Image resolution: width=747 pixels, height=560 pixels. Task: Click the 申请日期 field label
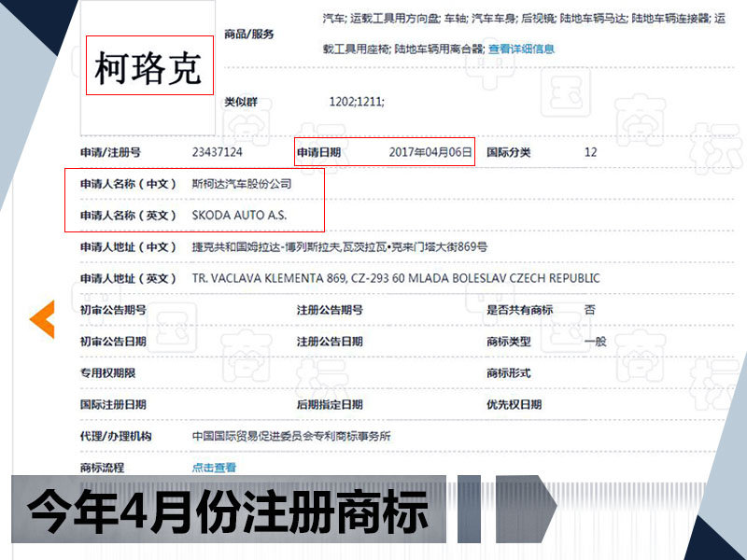tap(318, 152)
